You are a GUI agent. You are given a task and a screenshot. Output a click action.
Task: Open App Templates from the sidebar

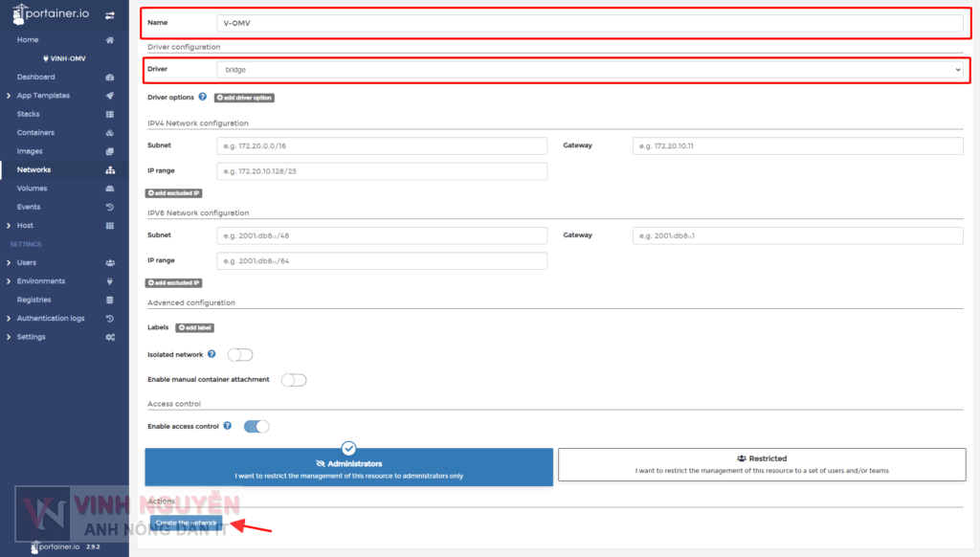click(x=42, y=95)
